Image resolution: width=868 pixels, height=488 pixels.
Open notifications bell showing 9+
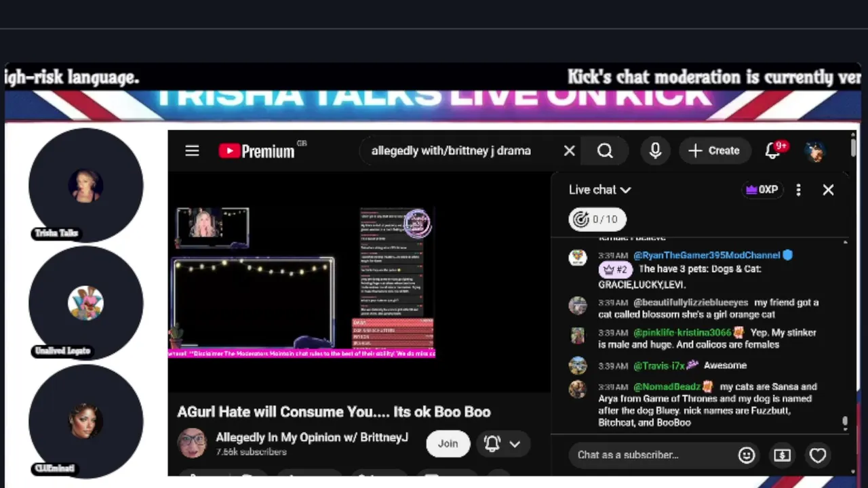[774, 150]
